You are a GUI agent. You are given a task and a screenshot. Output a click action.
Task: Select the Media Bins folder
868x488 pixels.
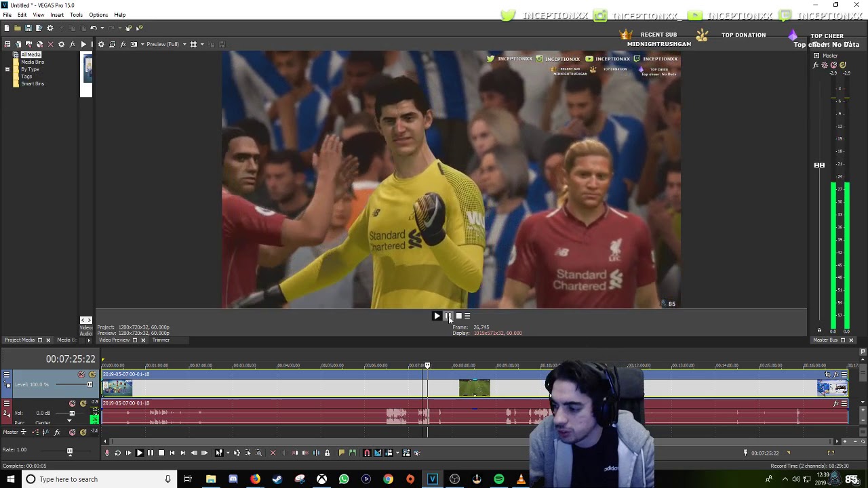coord(32,62)
